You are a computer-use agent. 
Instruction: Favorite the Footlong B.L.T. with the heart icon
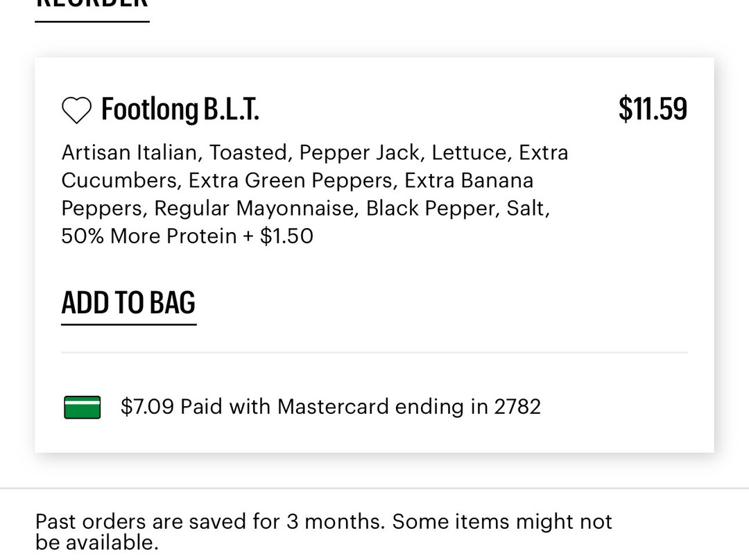pos(76,110)
